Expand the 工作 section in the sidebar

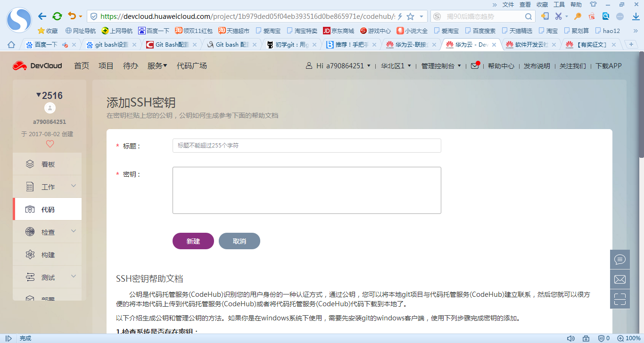coord(47,186)
